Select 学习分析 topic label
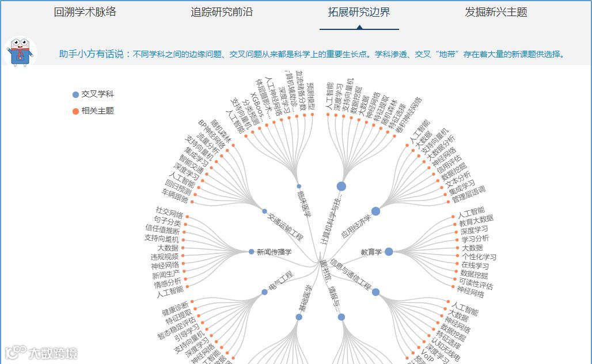This screenshot has height=364, width=592. [475, 238]
